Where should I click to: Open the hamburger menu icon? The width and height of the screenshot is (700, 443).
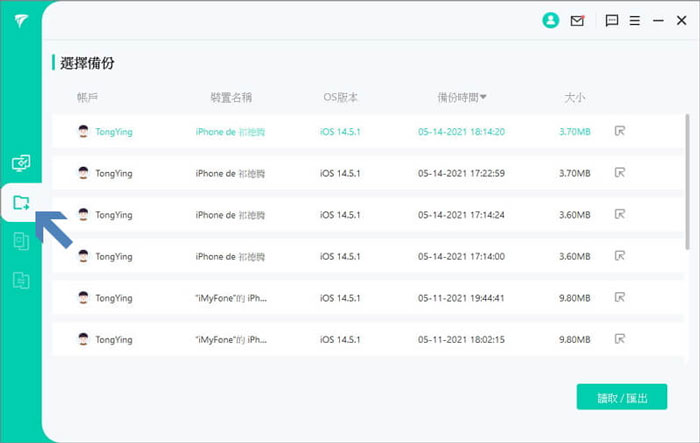pos(634,21)
